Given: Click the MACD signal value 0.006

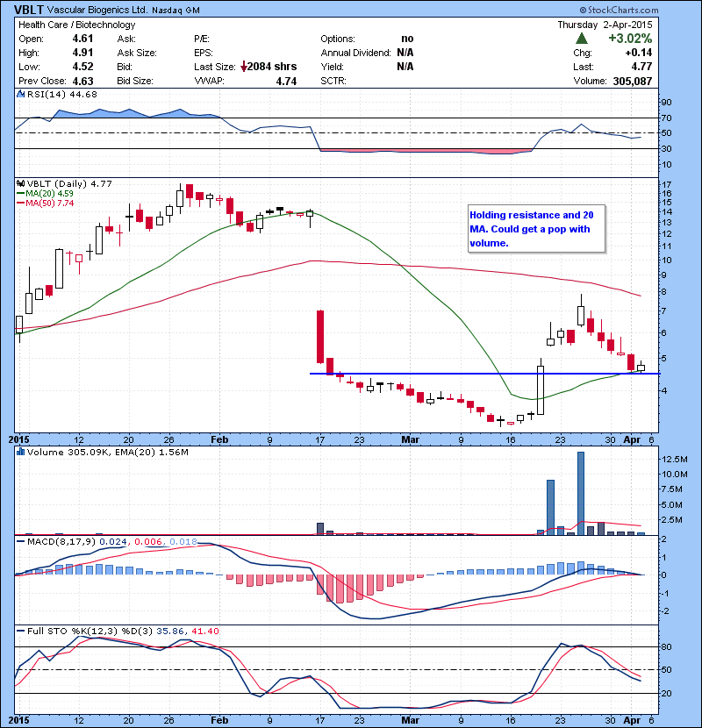Looking at the screenshot, I should pos(147,541).
